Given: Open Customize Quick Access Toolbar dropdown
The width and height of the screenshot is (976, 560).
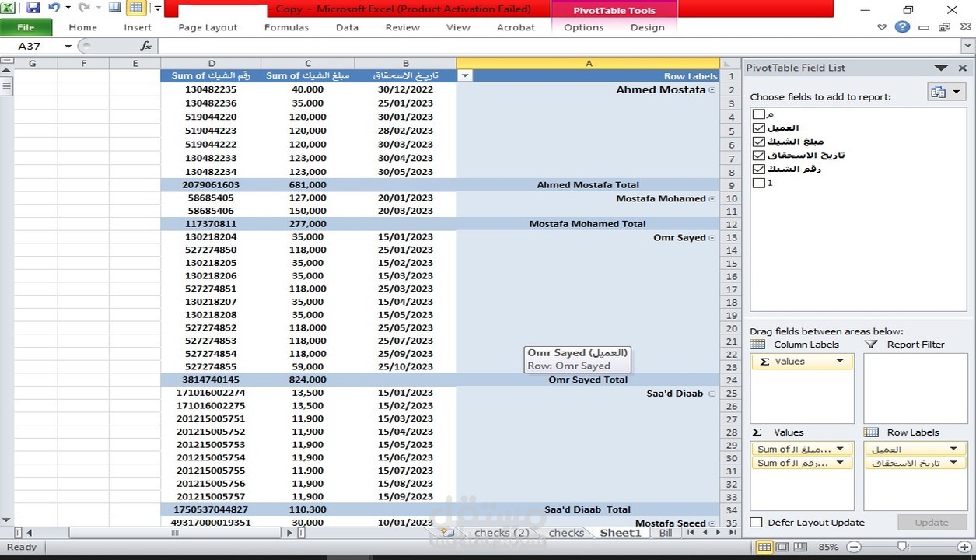Looking at the screenshot, I should click(157, 9).
